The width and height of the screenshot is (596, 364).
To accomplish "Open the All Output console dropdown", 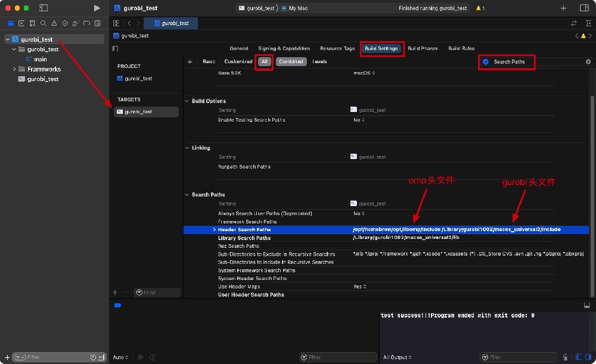I will click(x=397, y=357).
